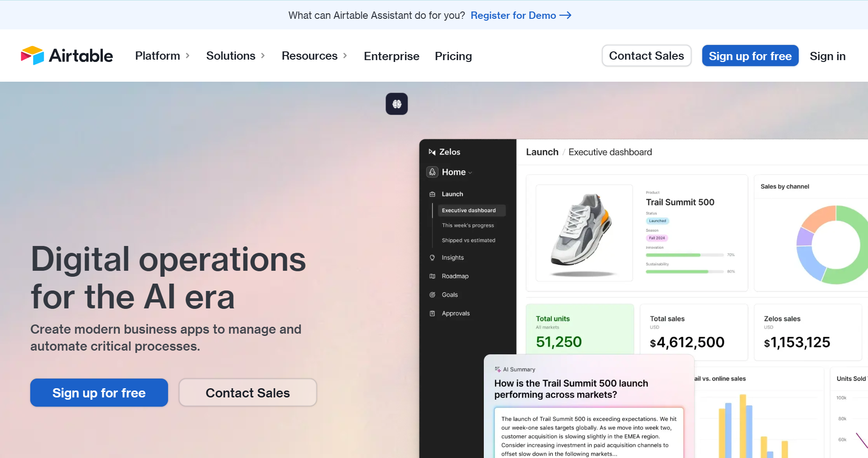The height and width of the screenshot is (458, 868).
Task: Click the Units Sold chart heading
Action: click(852, 379)
